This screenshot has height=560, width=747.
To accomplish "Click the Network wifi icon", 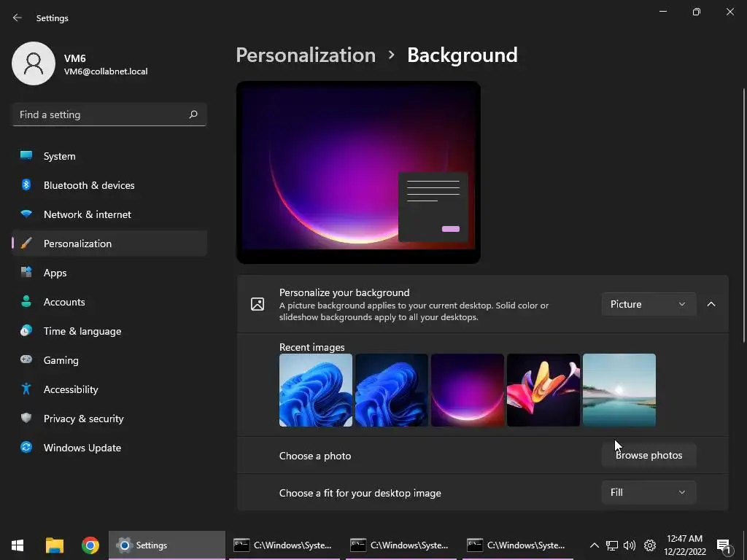I will coord(26,214).
